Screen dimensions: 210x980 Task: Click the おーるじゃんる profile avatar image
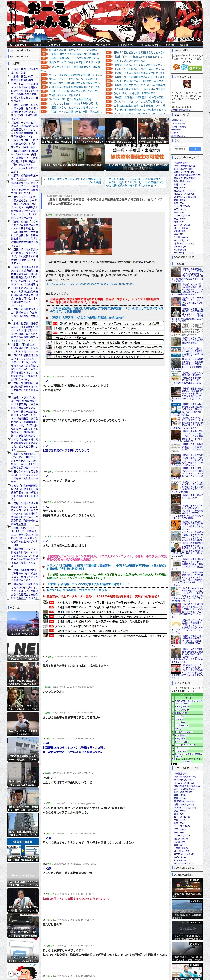187,85
